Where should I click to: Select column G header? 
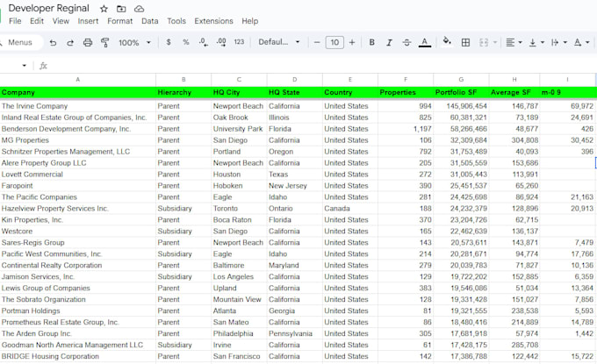click(x=461, y=80)
